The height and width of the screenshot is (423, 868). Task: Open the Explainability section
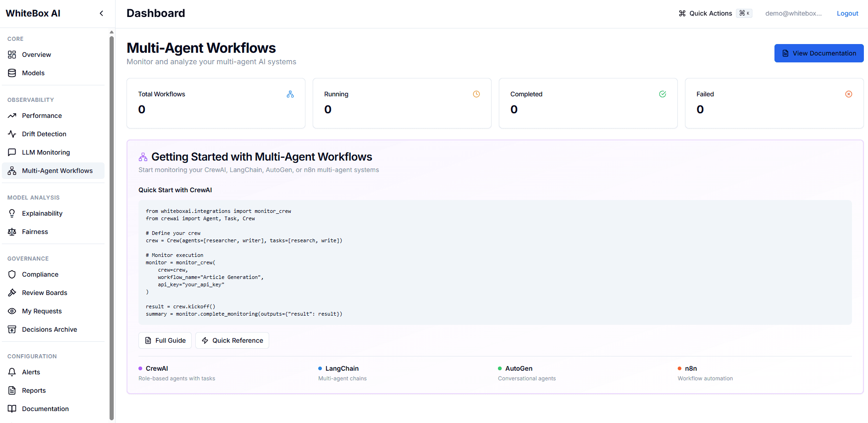coord(53,213)
